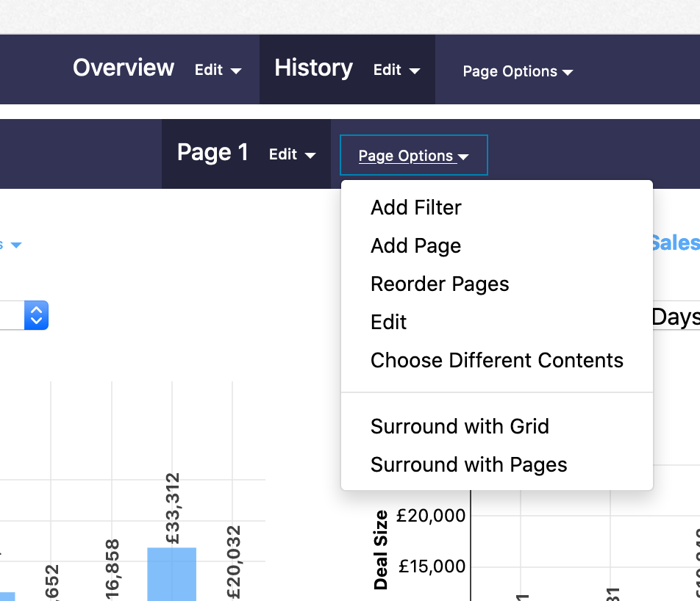The image size is (700, 601).
Task: Open the Edit dropdown next to History
Action: click(396, 71)
